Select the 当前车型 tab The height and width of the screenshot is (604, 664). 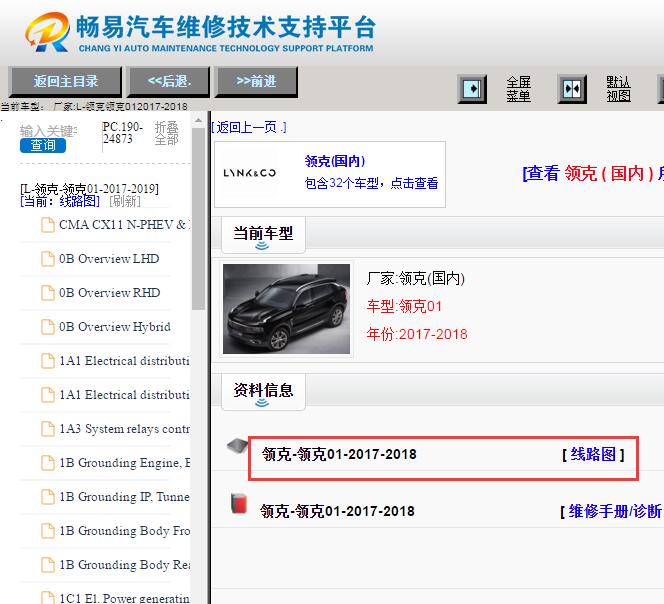pos(263,234)
